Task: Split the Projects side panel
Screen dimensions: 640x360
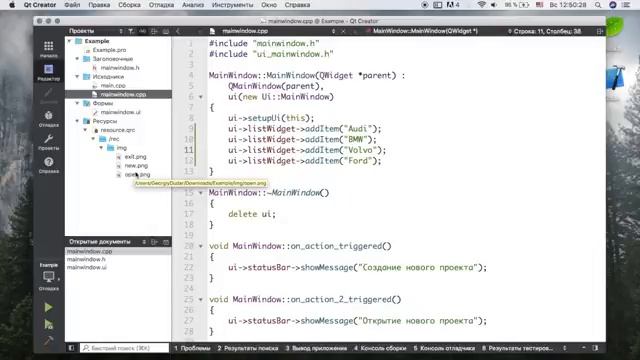Action: coord(154,31)
